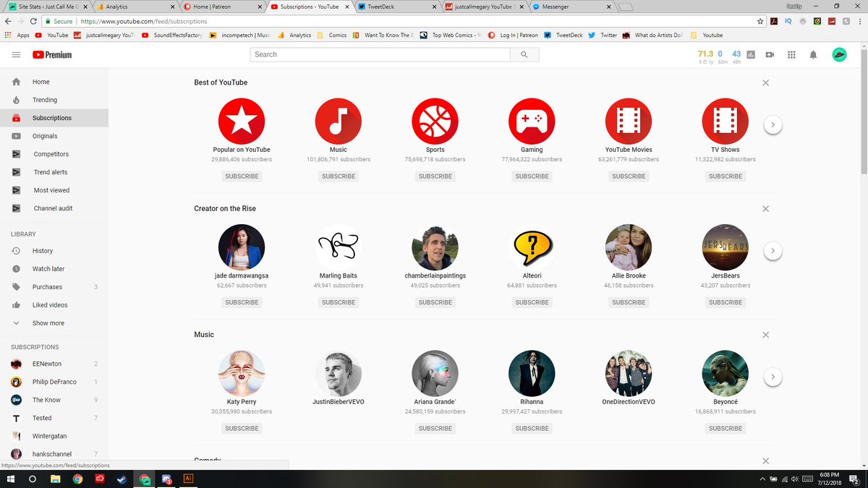Open the Philip DeFranco subscription
Screen dimensions: 868x488
(54, 382)
